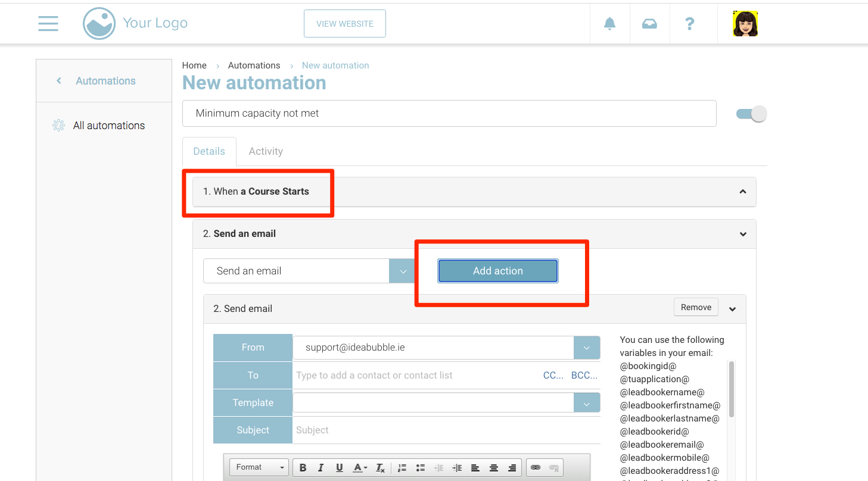The width and height of the screenshot is (868, 481).
Task: Toggle the automation enabled switch
Action: tap(751, 114)
